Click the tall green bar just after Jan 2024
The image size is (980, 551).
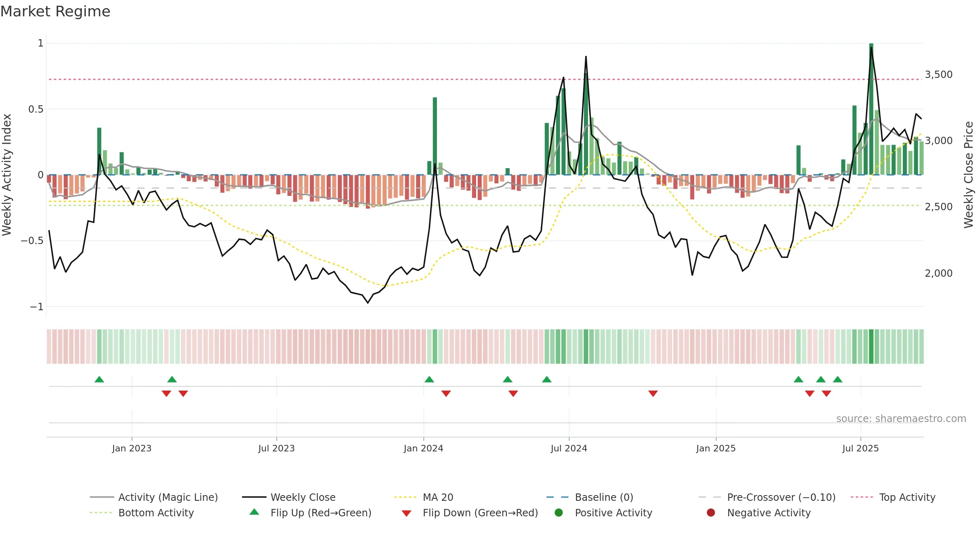435,136
